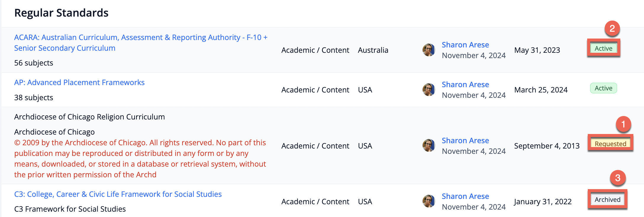
Task: Click the Active status badge for ACARA
Action: (x=603, y=48)
